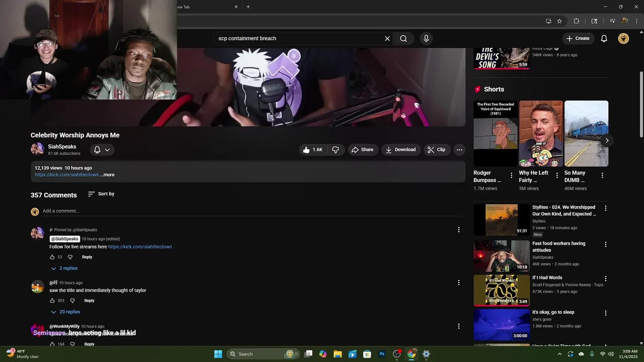Open Chrome media controls icon
The width and height of the screenshot is (644, 362).
612,21
